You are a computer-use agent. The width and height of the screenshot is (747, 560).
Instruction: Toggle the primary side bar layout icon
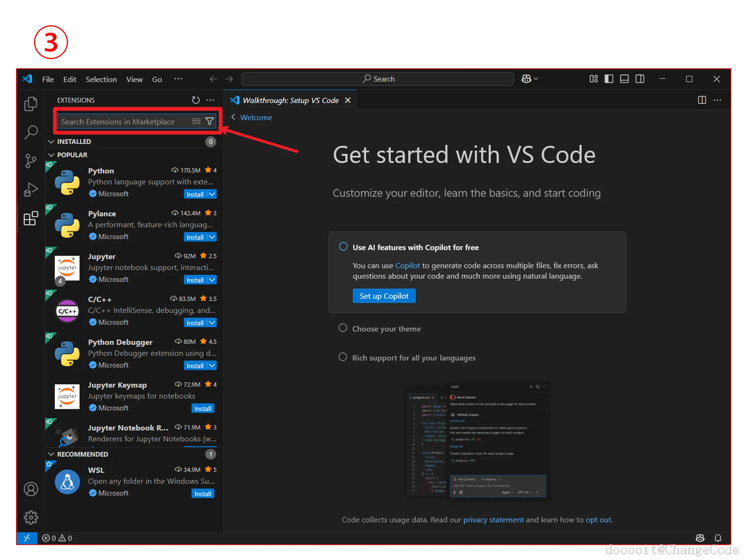pos(609,79)
